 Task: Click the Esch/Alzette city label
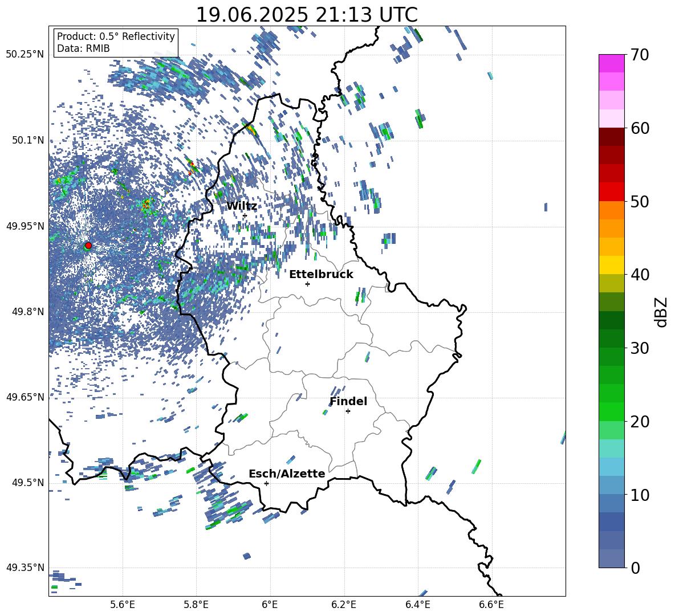click(287, 474)
